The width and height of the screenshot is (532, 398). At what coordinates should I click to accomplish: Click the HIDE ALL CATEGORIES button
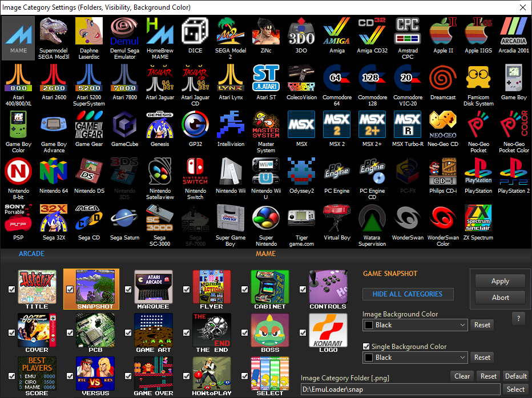pos(408,294)
